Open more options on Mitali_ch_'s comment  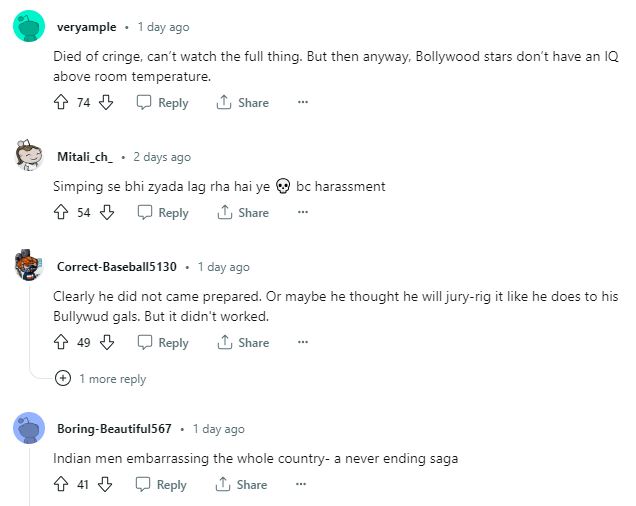[x=303, y=212]
